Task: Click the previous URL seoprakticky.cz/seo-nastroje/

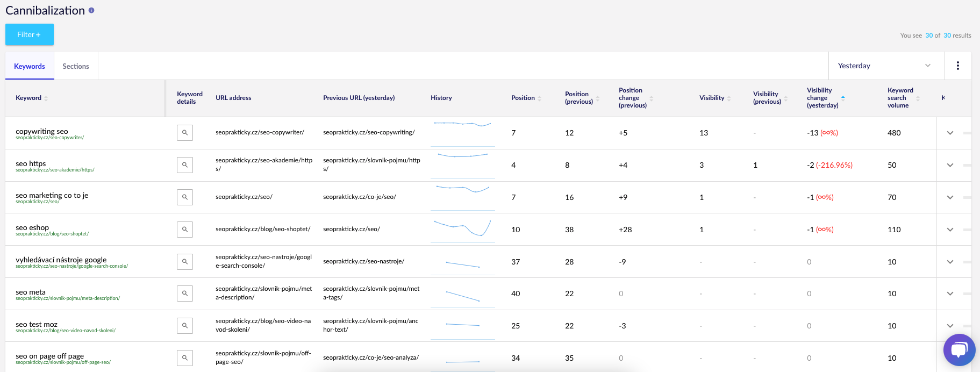Action: [x=363, y=261]
